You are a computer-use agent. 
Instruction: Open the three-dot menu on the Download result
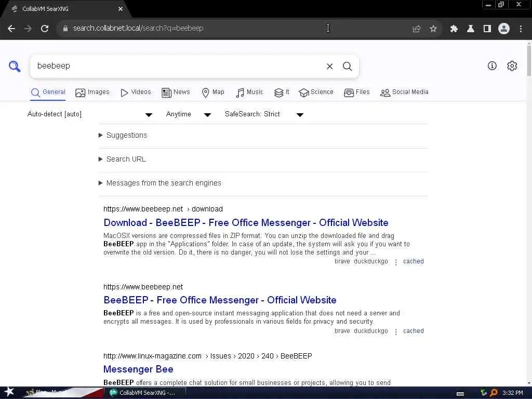coord(395,262)
